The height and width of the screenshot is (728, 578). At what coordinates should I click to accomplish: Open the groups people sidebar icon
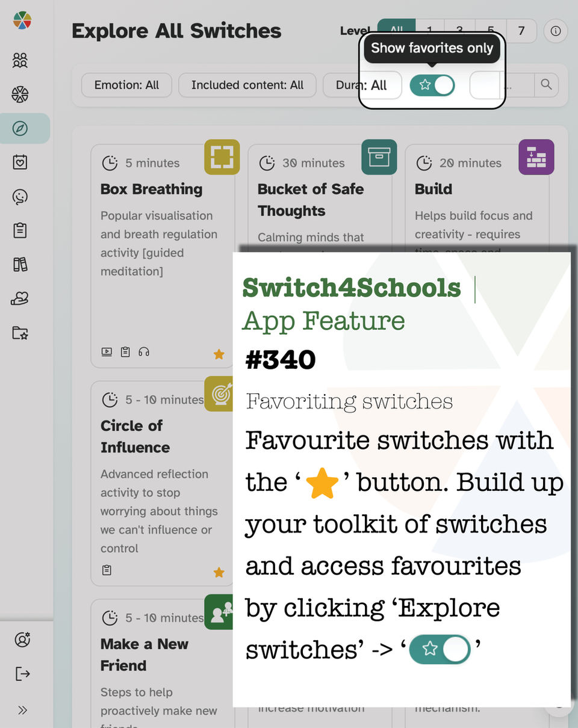(x=20, y=60)
